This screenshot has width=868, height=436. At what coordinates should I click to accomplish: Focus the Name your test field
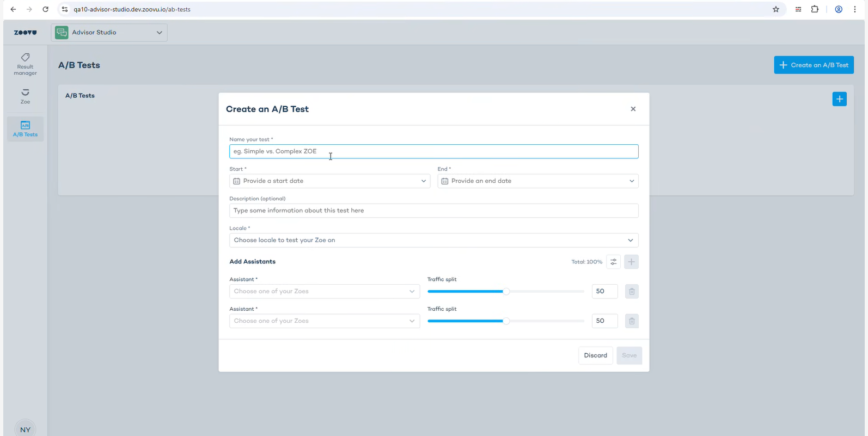tap(433, 151)
